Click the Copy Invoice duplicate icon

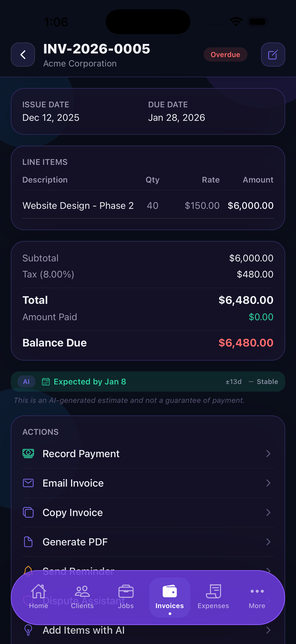(28, 512)
